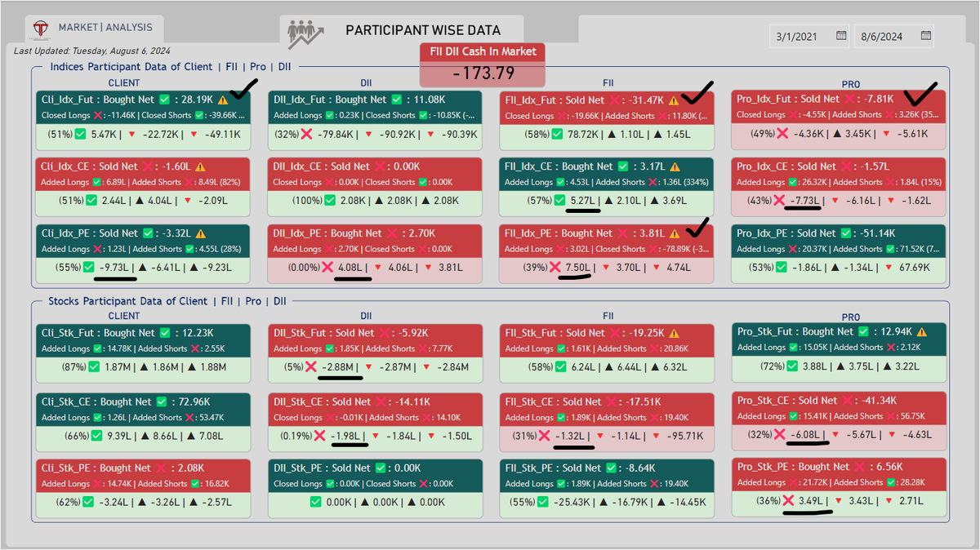Open the MARKET | ANALYSIS tab
The image size is (980, 550).
(x=93, y=27)
